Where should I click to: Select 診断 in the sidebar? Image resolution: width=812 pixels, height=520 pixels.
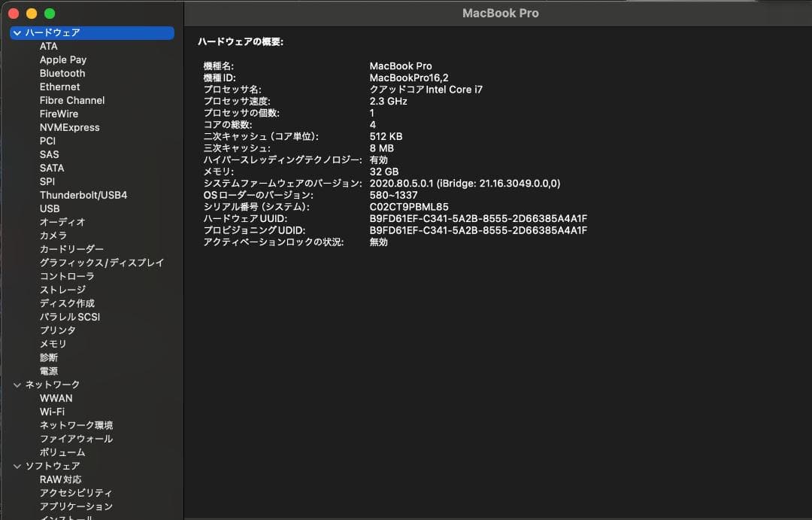coord(49,357)
